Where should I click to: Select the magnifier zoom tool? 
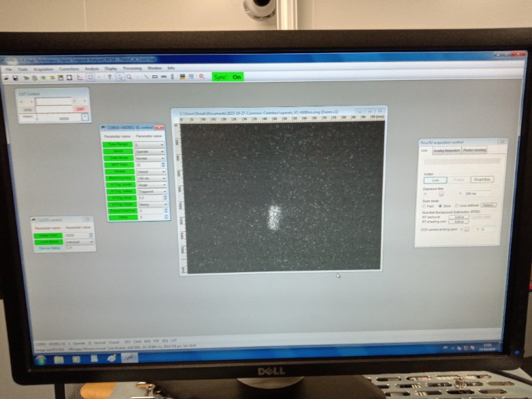coord(128,77)
